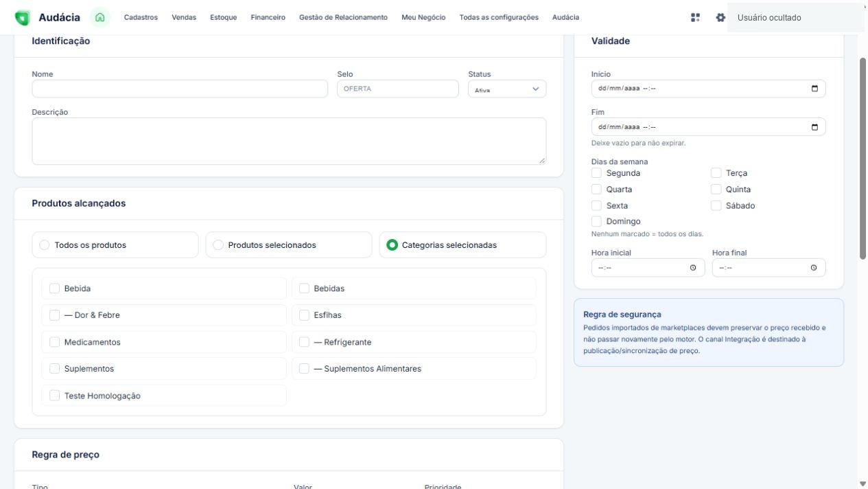Screen dimensions: 868x489
Task: Click the Selo input field
Action: (x=398, y=89)
